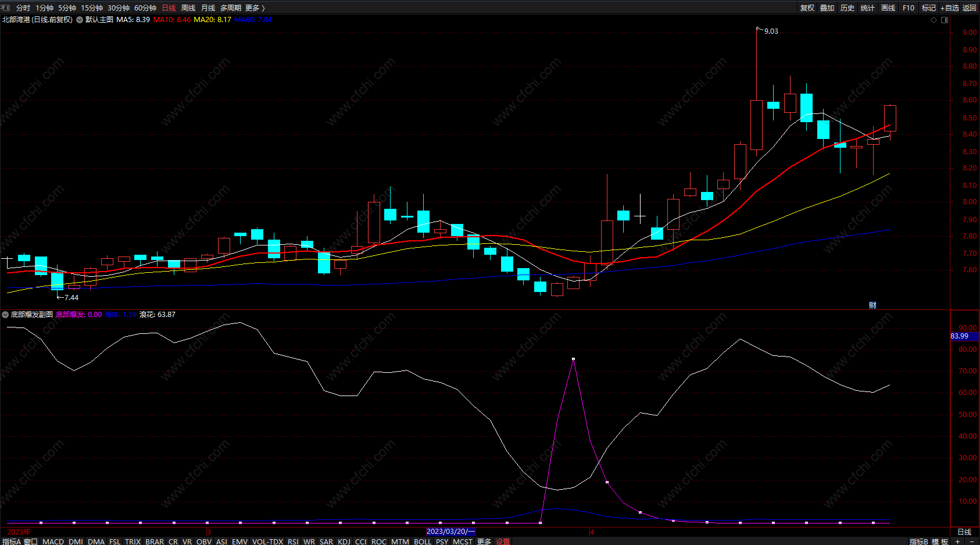Apply the MTM indicator

(x=400, y=542)
